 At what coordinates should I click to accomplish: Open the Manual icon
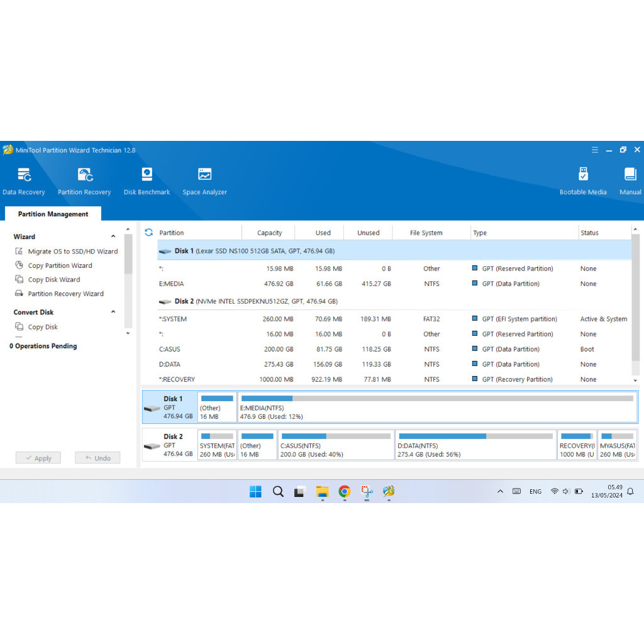click(630, 181)
